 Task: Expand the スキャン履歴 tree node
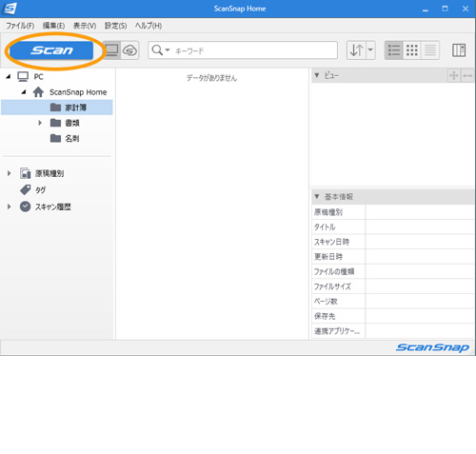point(10,207)
